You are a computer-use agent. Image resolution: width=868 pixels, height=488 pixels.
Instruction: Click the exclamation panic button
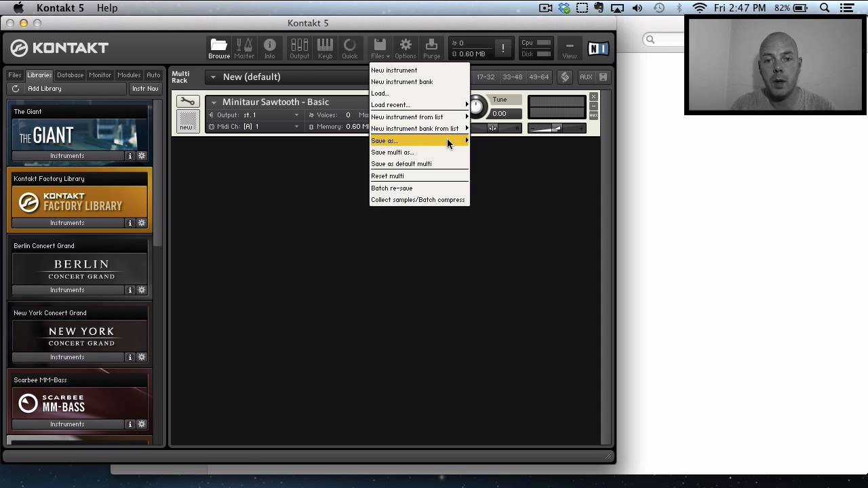[502, 48]
